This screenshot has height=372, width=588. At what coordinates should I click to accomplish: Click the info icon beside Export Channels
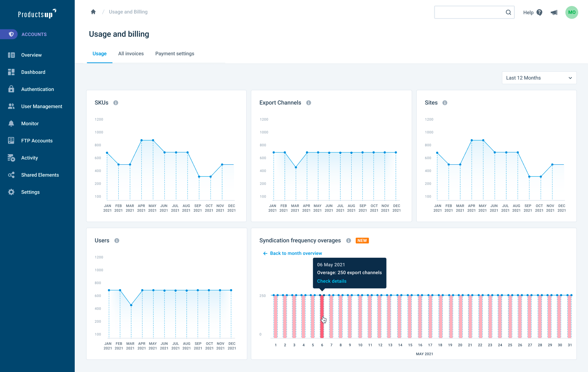[309, 103]
